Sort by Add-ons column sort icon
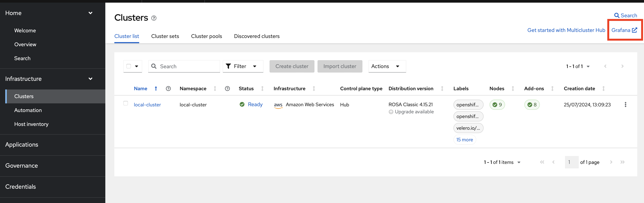The image size is (644, 203). point(552,89)
